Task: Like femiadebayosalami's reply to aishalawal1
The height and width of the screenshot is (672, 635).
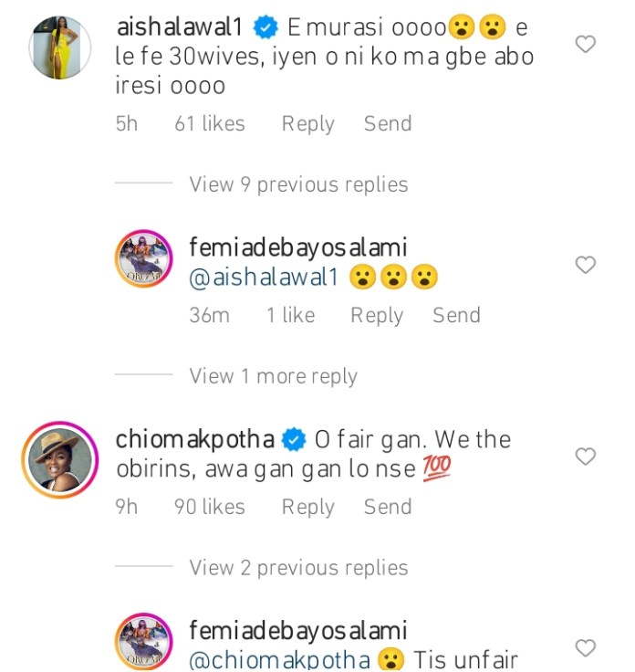Action: (585, 265)
